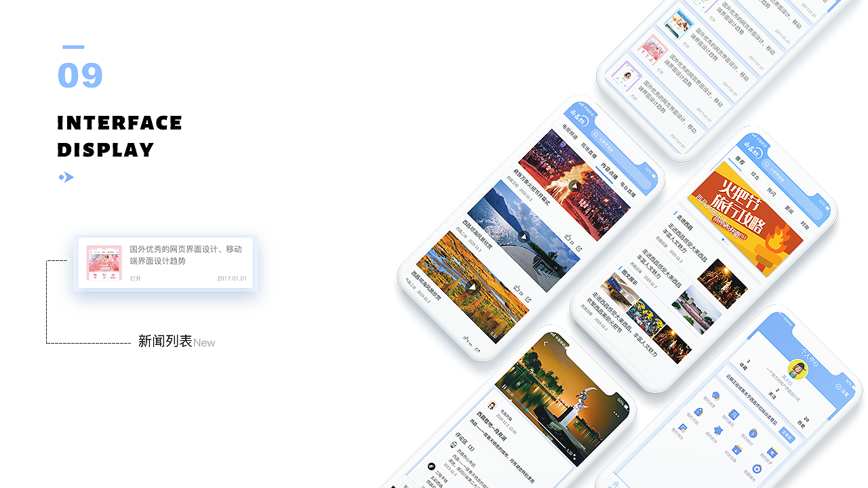
Task: Open the 火把节旅行攻略 banner
Action: pos(745,218)
